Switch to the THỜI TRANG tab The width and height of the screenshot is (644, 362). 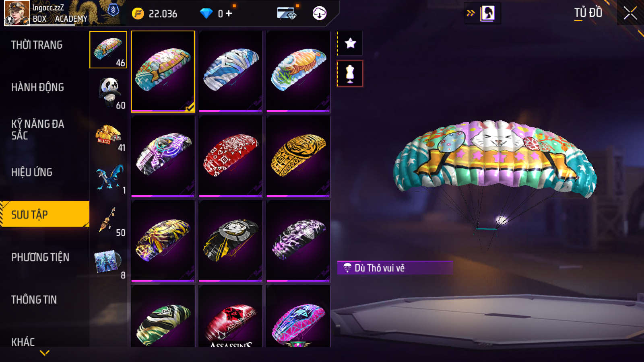click(37, 45)
